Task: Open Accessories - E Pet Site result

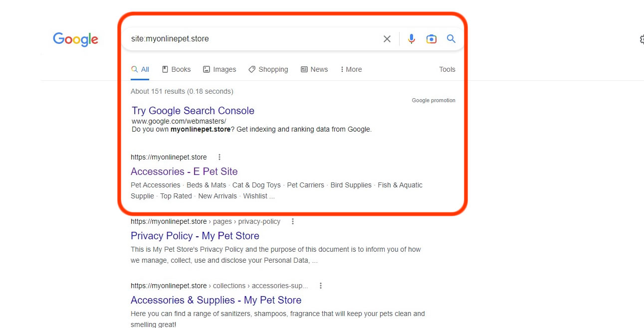Action: point(184,171)
